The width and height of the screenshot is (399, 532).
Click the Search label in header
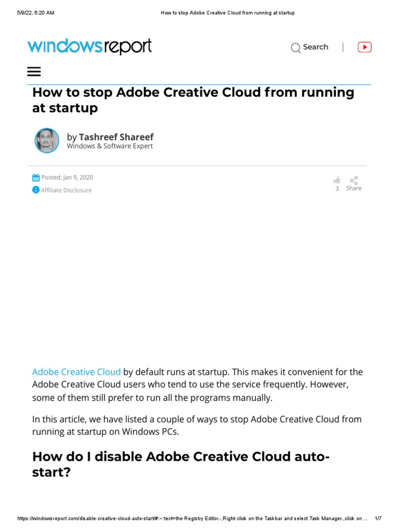(x=315, y=47)
